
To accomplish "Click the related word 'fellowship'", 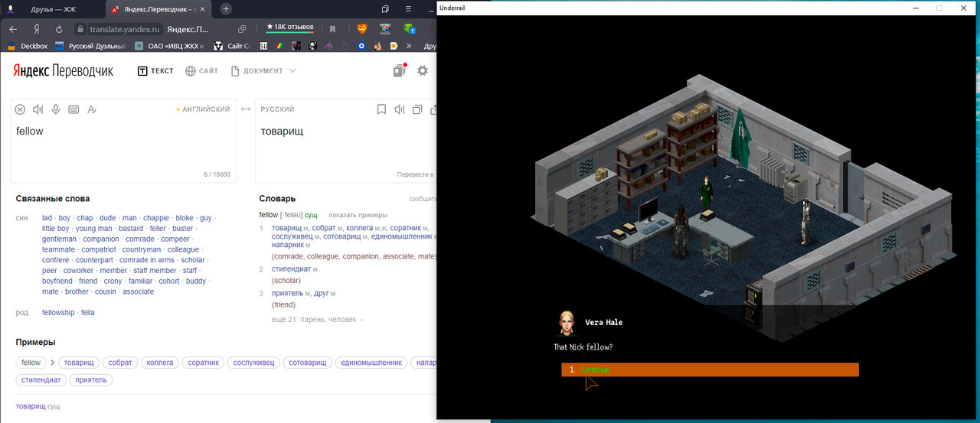I will [x=58, y=312].
